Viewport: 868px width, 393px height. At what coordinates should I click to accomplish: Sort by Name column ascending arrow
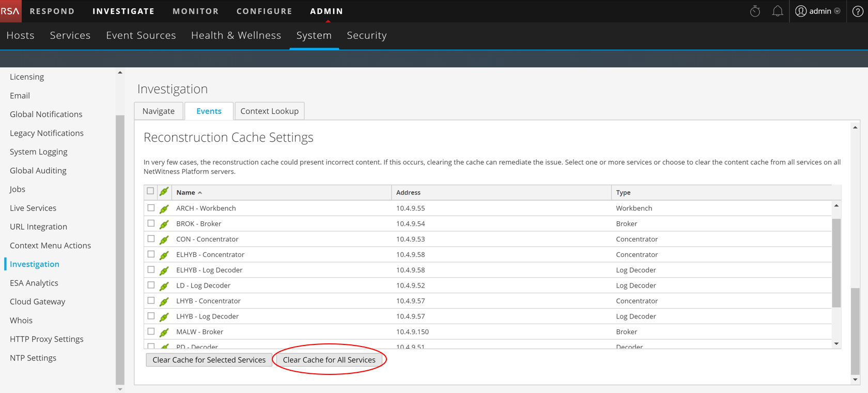[200, 193]
